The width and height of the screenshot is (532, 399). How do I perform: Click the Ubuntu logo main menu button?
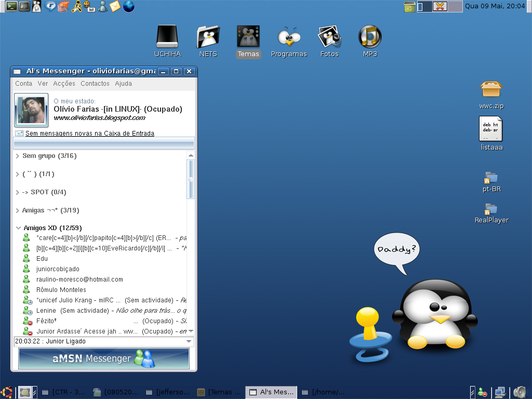click(7, 392)
